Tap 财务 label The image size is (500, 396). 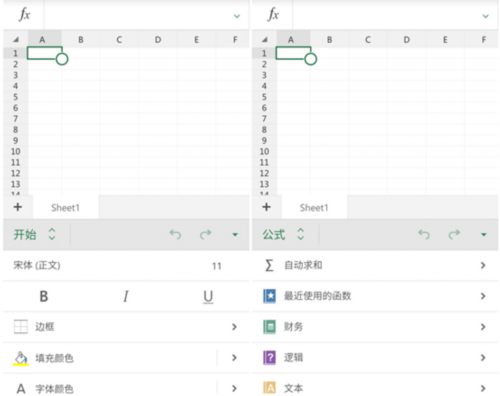pos(293,327)
